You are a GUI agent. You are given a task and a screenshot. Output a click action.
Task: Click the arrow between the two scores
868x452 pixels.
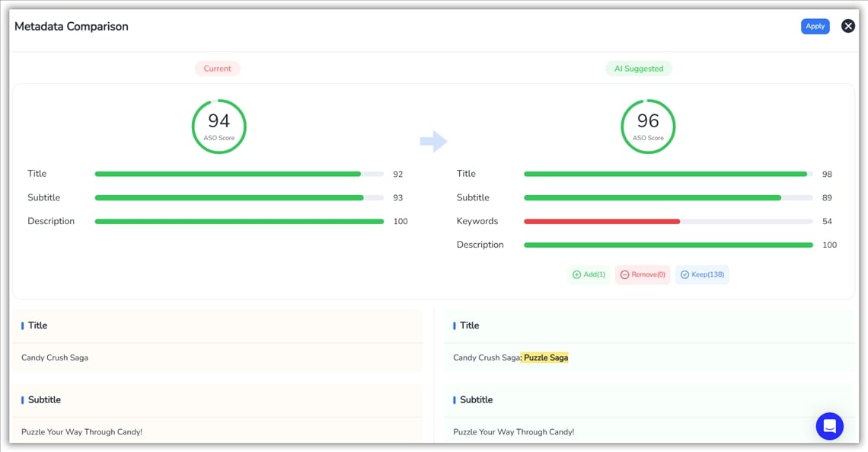tap(433, 141)
